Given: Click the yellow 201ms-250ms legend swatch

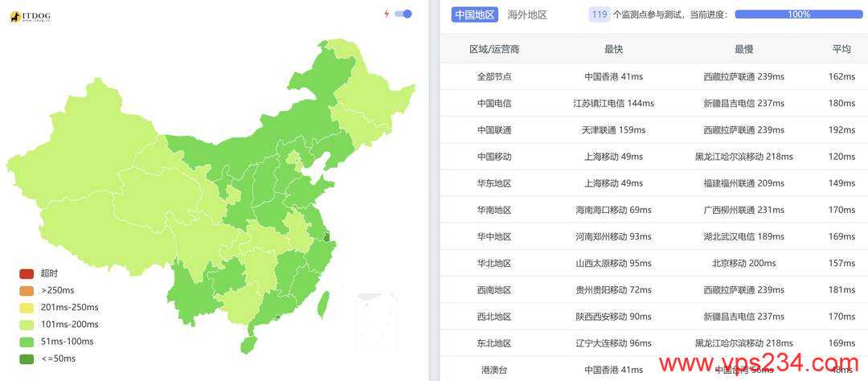Looking at the screenshot, I should pyautogui.click(x=27, y=308).
